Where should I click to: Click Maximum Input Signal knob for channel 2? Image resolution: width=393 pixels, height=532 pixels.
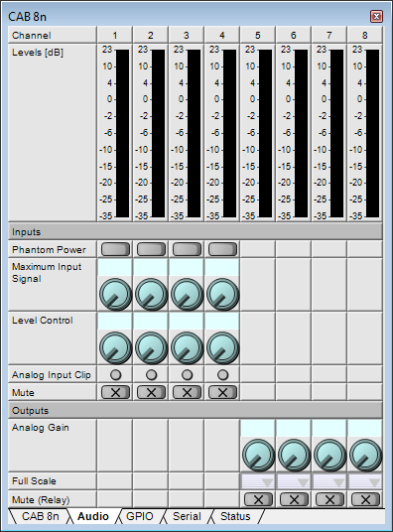pyautogui.click(x=152, y=295)
